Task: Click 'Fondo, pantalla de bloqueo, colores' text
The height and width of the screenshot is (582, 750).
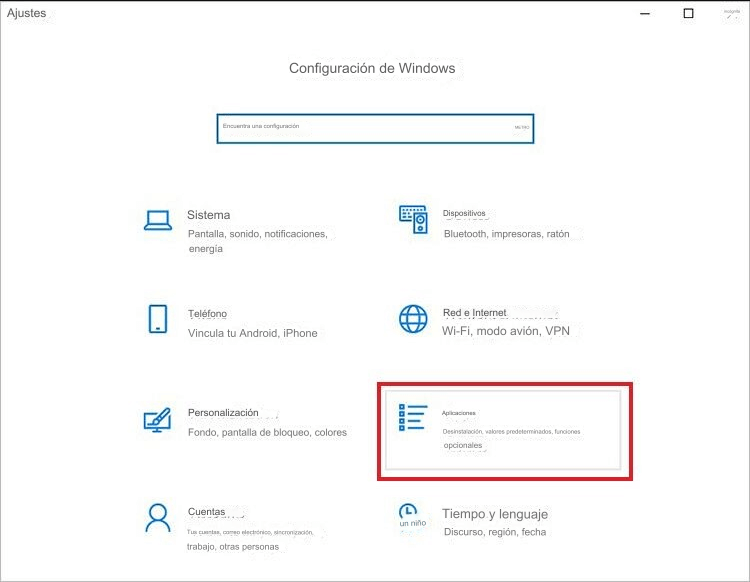Action: click(x=267, y=432)
